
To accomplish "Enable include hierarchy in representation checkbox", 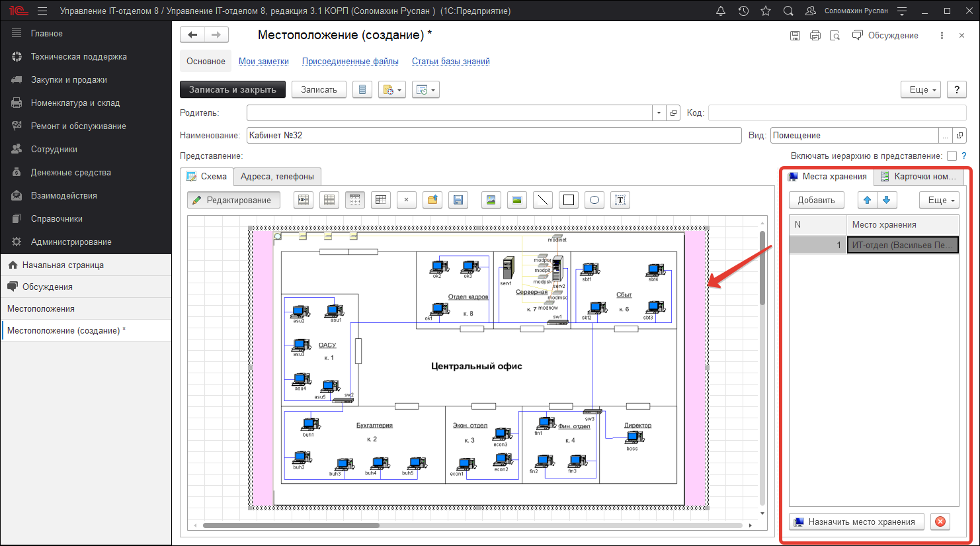I will 952,156.
